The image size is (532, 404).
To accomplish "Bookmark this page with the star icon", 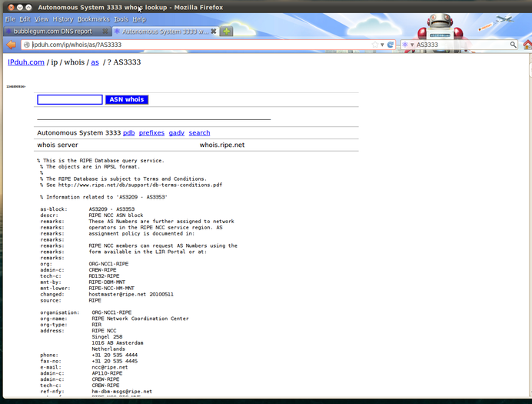I will click(375, 45).
